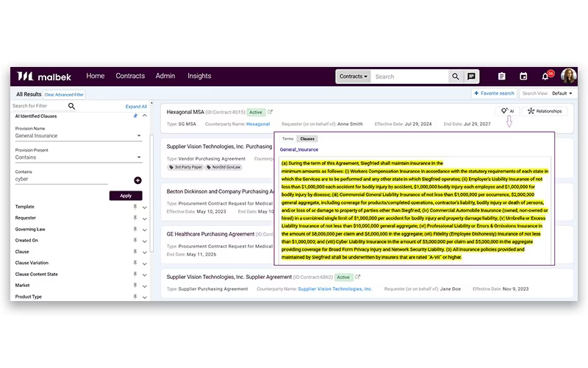Pin the Requester filter
588x368 pixels.
point(135,218)
